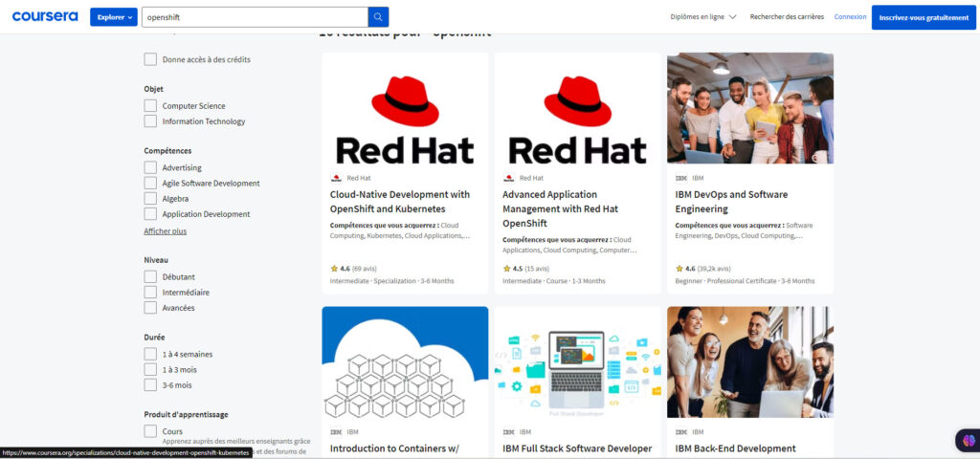Click team photo on IBM DevOps card

[750, 108]
